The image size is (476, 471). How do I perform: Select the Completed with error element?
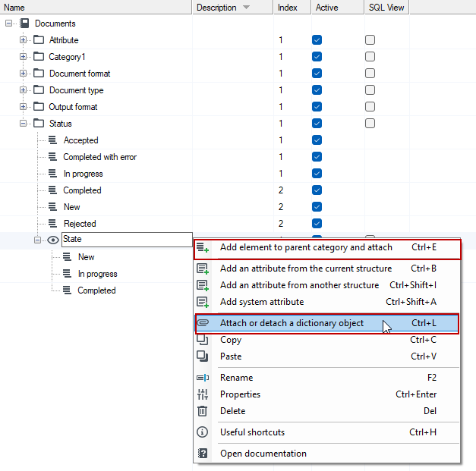tap(100, 157)
